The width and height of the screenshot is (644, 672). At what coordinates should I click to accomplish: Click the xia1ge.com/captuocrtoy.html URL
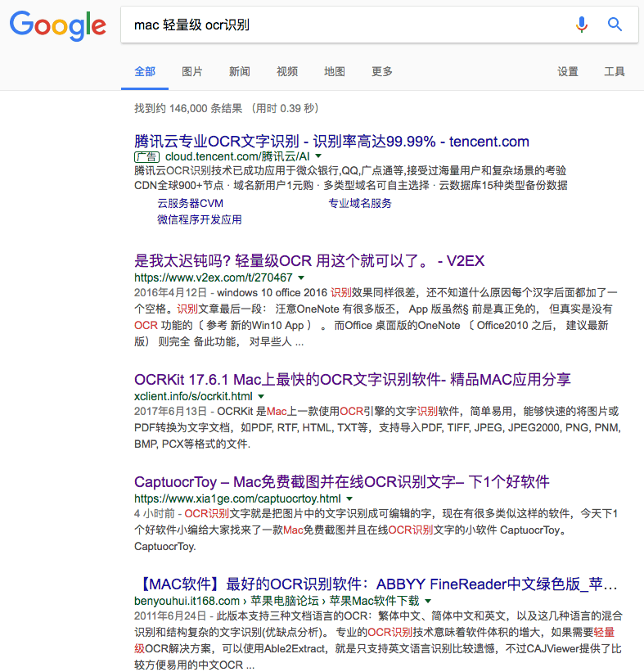coord(237,498)
